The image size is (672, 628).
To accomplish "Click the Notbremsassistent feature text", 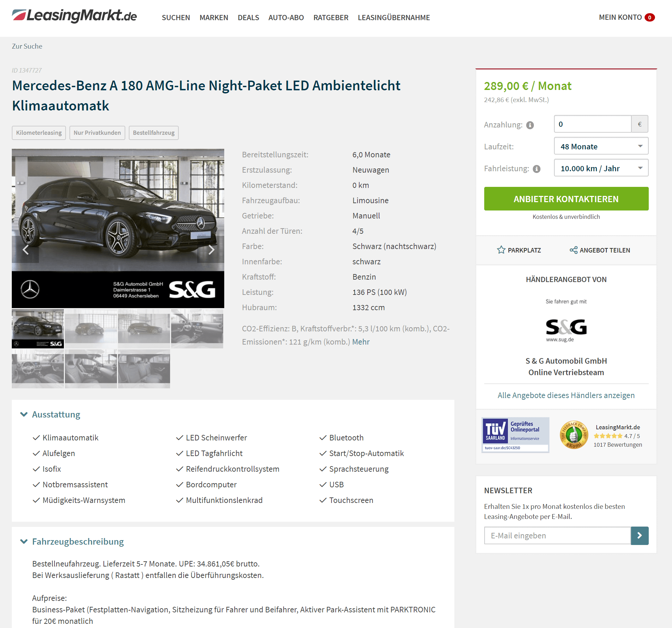I will (x=75, y=485).
